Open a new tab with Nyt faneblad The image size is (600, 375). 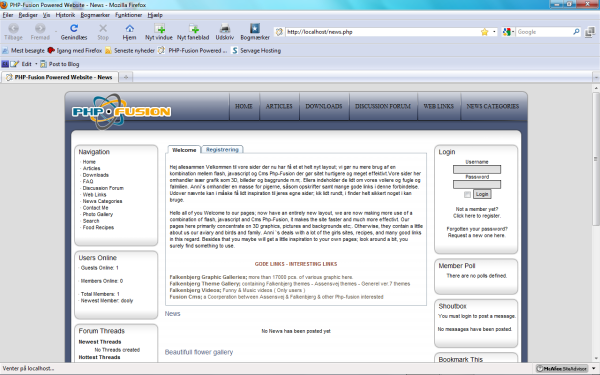193,32
